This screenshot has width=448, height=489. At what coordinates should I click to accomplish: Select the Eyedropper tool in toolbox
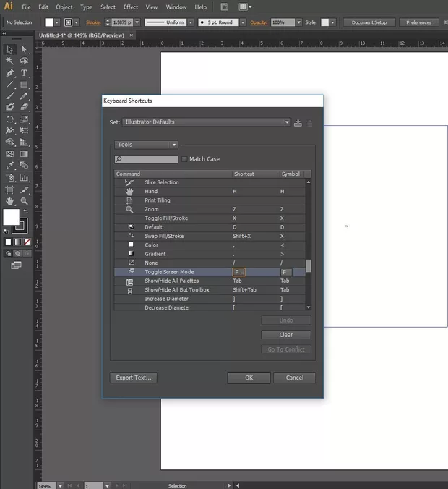(10, 166)
